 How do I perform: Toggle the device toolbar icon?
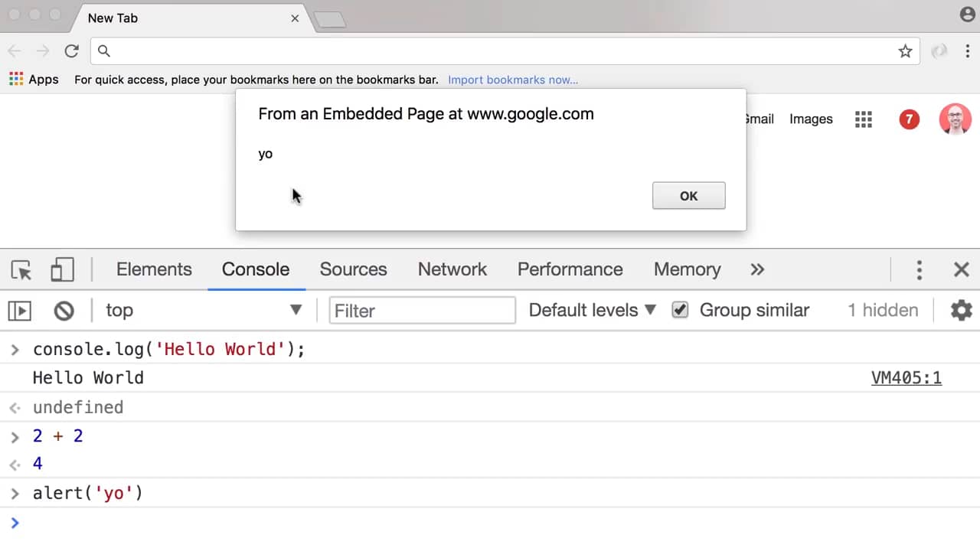(x=62, y=270)
